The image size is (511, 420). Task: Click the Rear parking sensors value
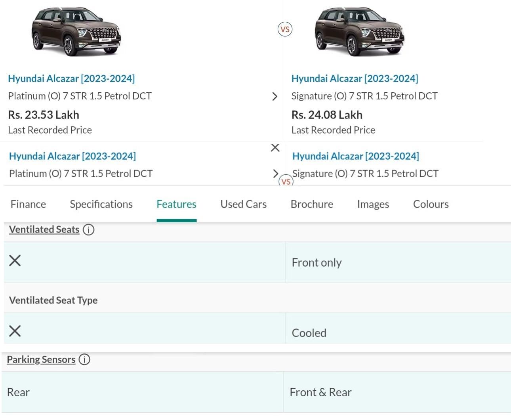point(18,392)
